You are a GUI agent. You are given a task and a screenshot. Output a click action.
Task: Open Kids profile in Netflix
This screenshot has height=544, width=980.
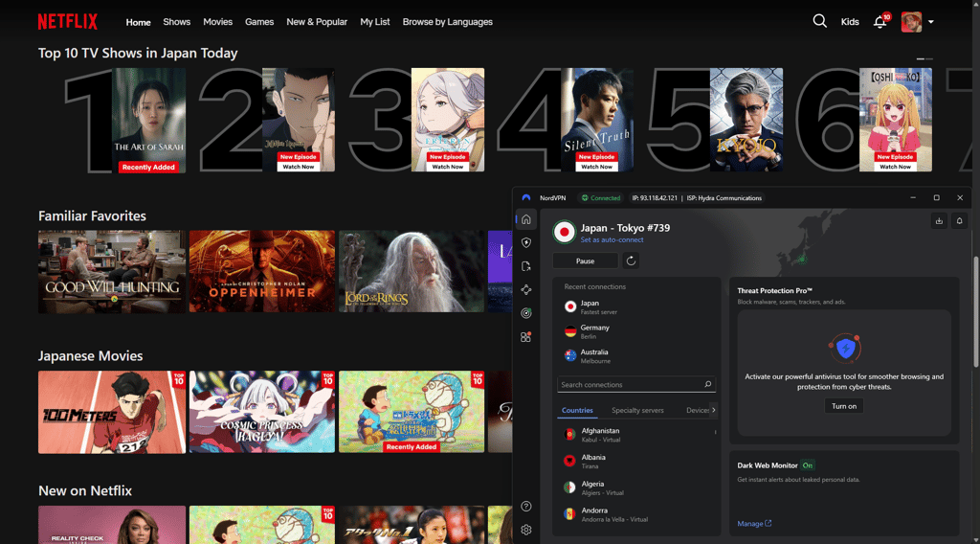850,22
